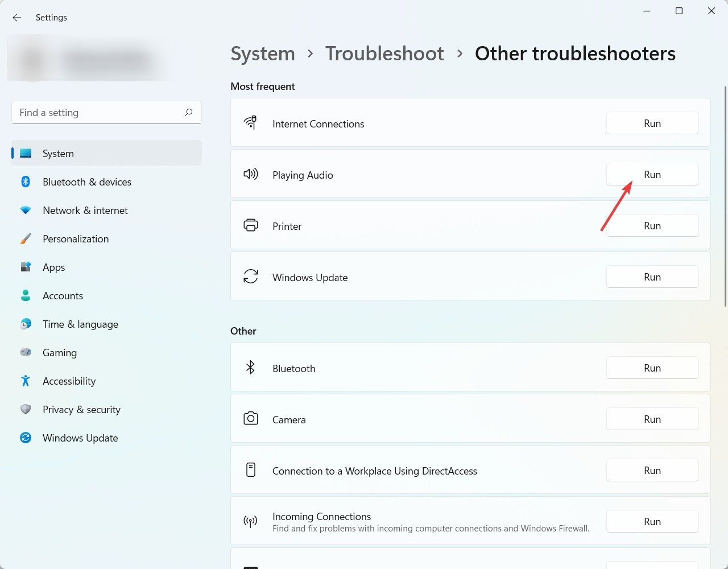Click the Playing Audio speaker icon
The width and height of the screenshot is (728, 569).
[x=250, y=174]
